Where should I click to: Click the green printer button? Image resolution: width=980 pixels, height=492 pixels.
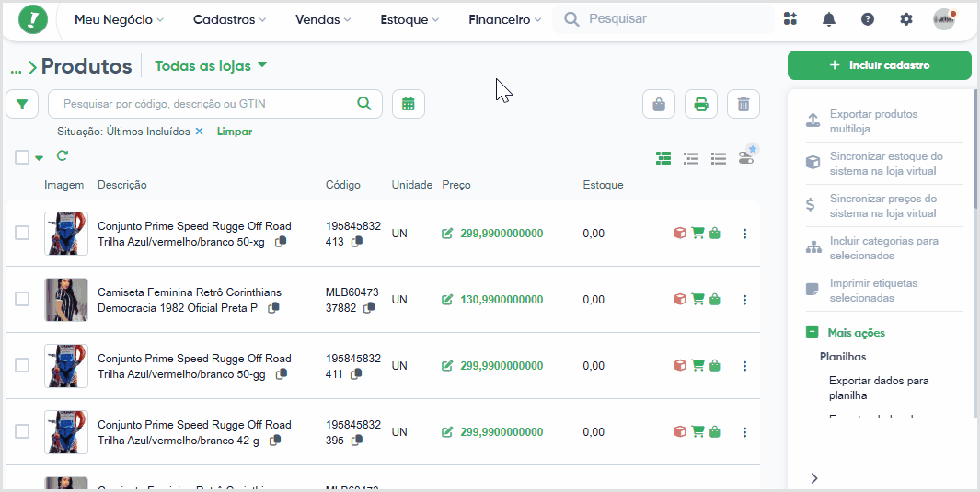coord(701,104)
